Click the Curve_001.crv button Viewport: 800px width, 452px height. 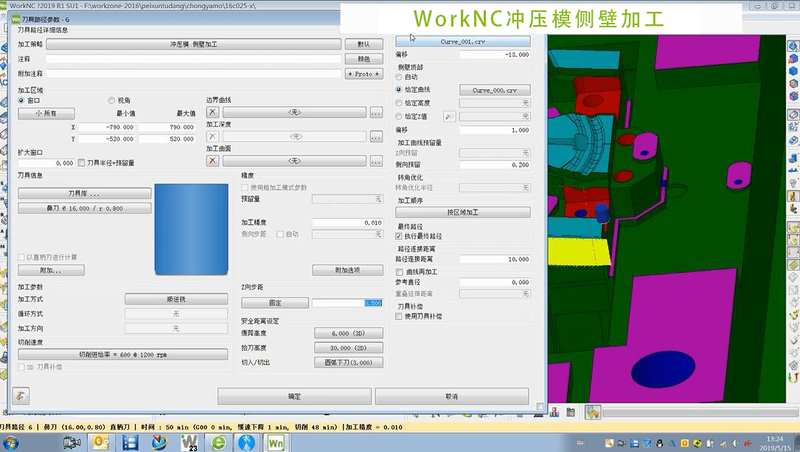click(x=463, y=41)
